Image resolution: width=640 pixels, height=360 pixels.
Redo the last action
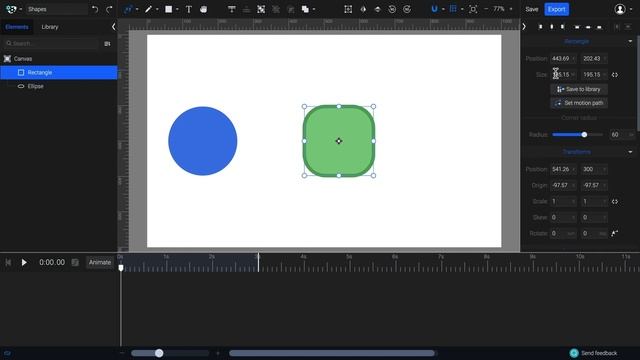(x=109, y=9)
